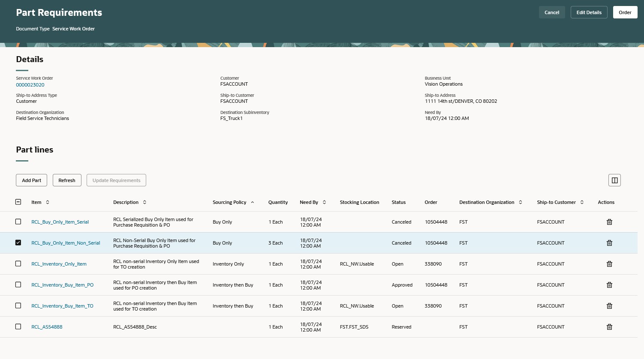Click the Order button
This screenshot has width=644, height=359.
pos(625,12)
